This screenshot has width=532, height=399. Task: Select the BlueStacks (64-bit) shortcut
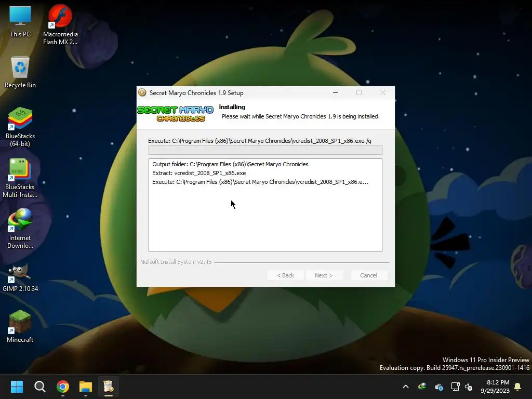coord(20,127)
